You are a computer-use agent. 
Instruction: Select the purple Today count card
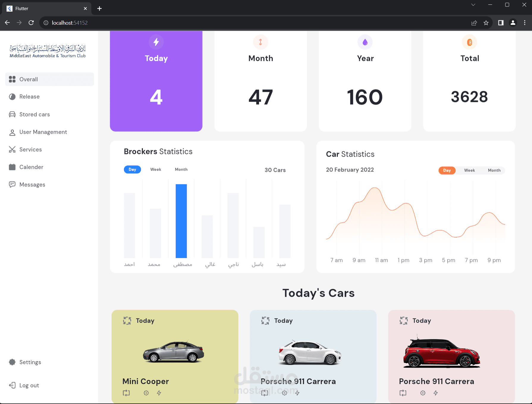tap(156, 81)
